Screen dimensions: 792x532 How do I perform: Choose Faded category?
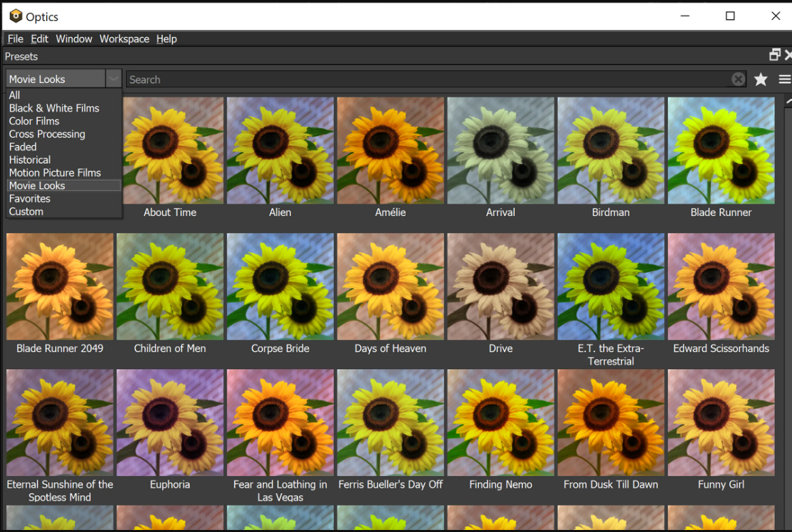point(64,147)
